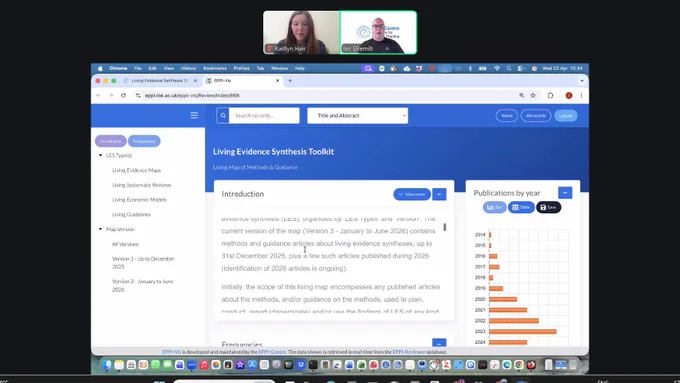Open the EPPI-Centre link in the footer
This screenshot has width=680, height=383.
coord(272,352)
